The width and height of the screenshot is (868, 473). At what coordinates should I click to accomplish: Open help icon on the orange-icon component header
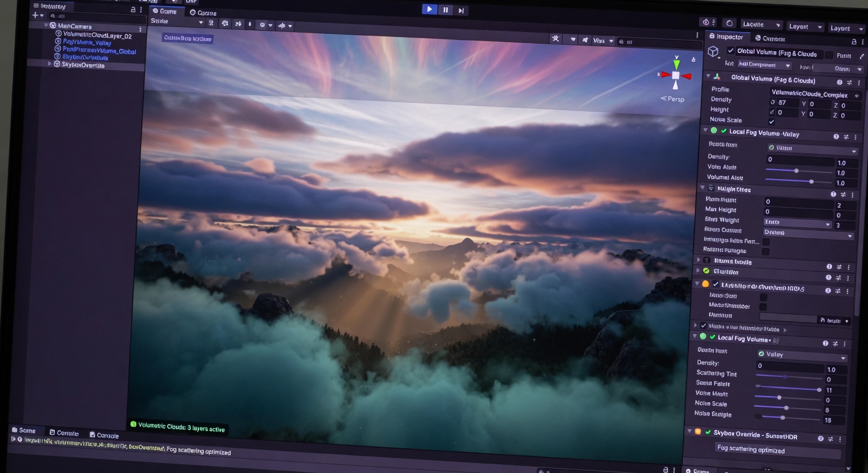tap(829, 289)
